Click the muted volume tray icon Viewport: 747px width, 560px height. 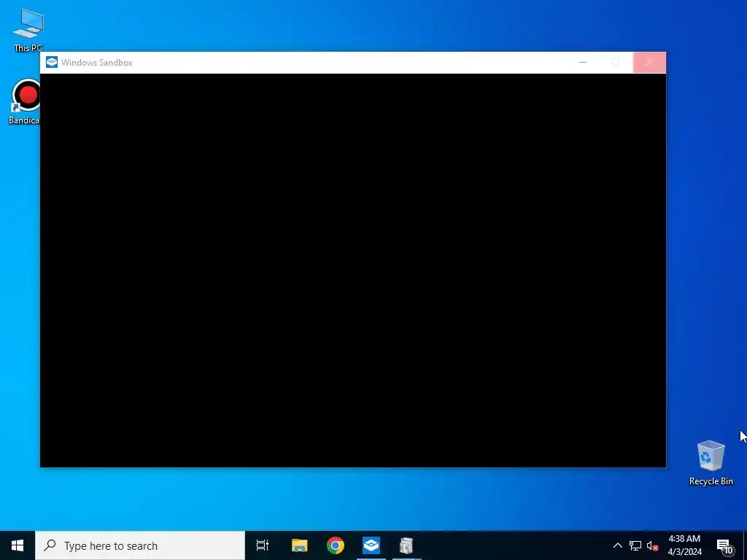652,545
